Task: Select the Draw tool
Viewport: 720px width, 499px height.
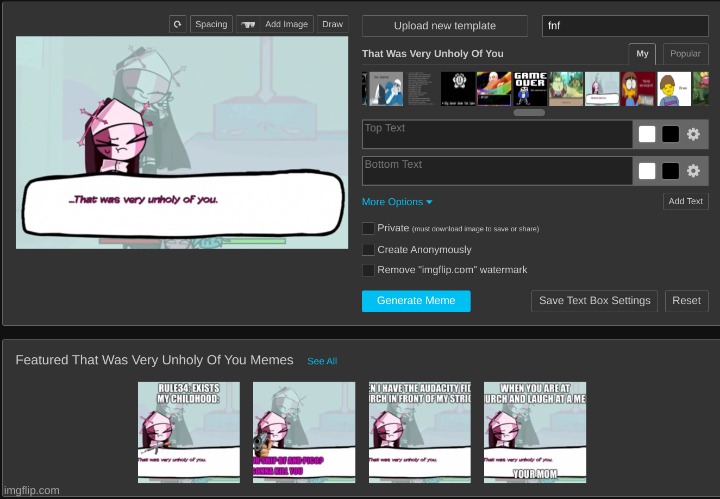Action: coord(332,24)
